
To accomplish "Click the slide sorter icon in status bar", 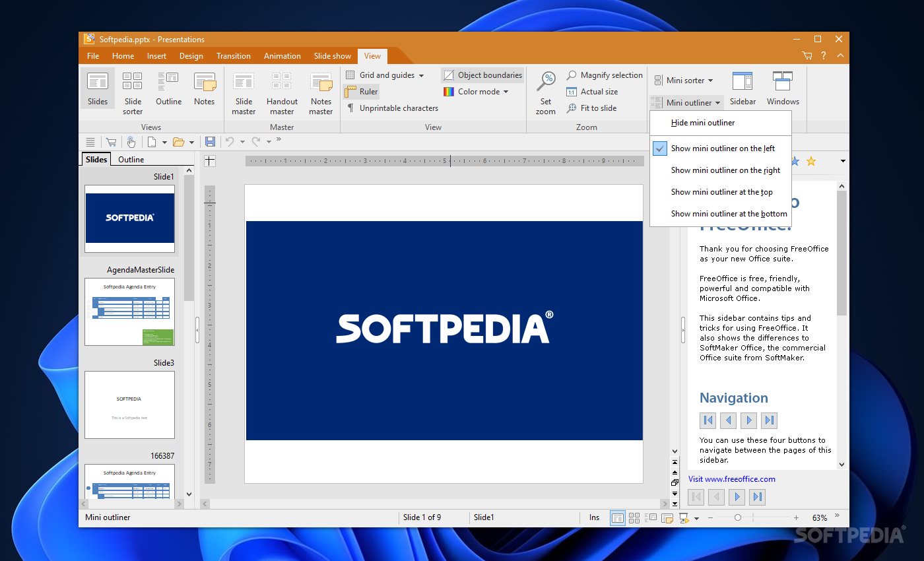I will 634,518.
